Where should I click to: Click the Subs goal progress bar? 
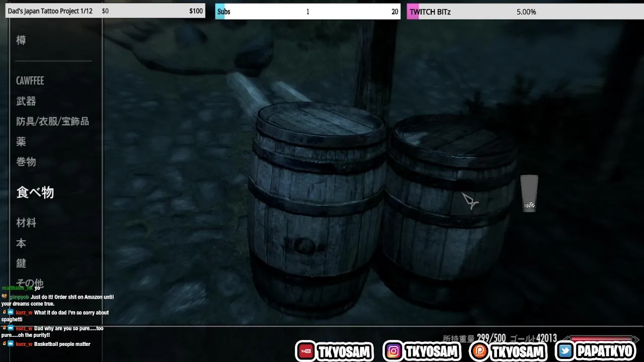(x=308, y=12)
